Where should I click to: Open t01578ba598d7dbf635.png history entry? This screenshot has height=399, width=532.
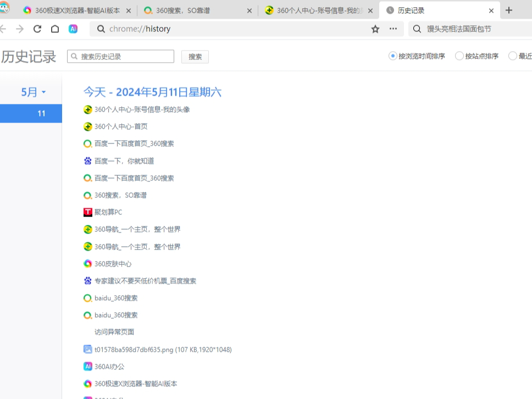click(x=163, y=350)
